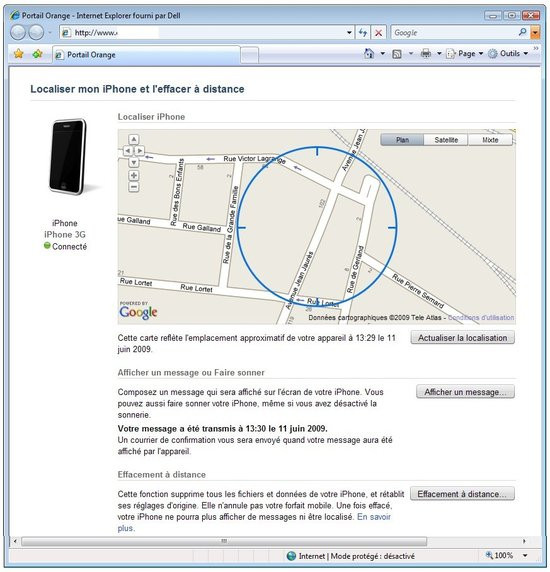
Task: Click the Internet zone globe icon
Action: (x=291, y=556)
